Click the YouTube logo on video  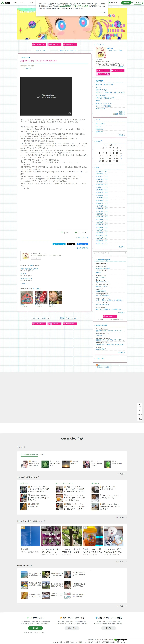70,113
